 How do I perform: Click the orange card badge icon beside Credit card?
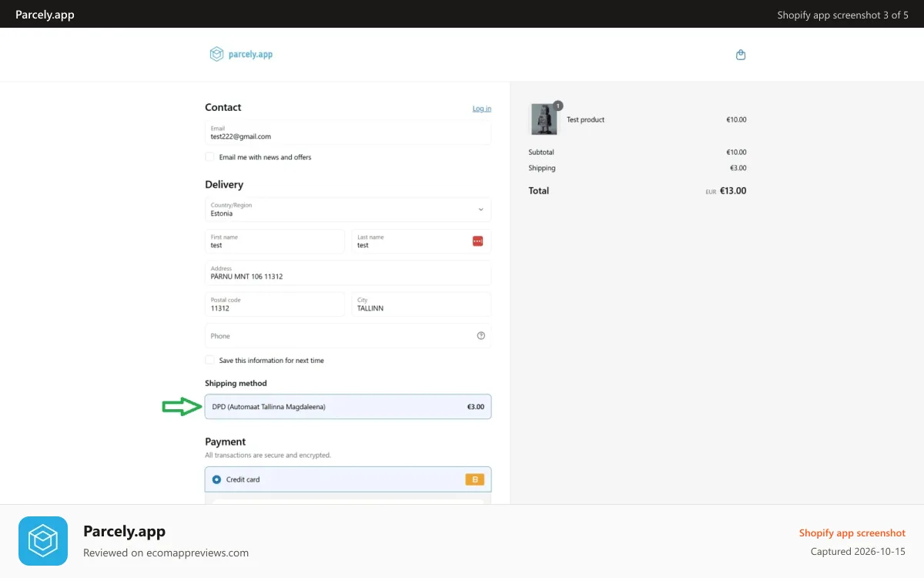coord(474,479)
